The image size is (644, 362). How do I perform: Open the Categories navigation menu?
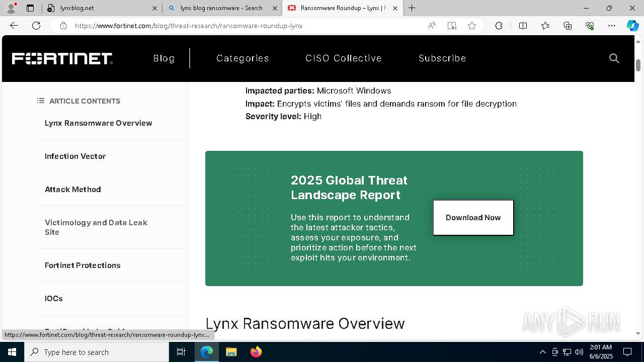click(x=243, y=58)
